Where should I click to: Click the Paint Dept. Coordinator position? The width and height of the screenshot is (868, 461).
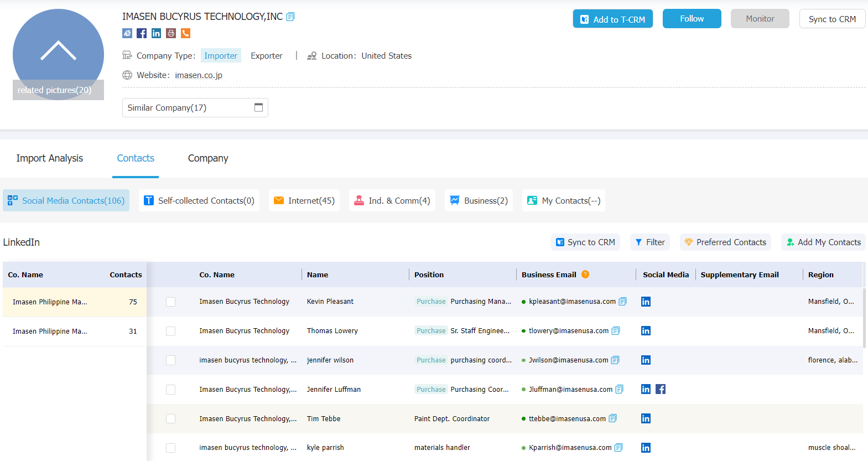point(452,419)
